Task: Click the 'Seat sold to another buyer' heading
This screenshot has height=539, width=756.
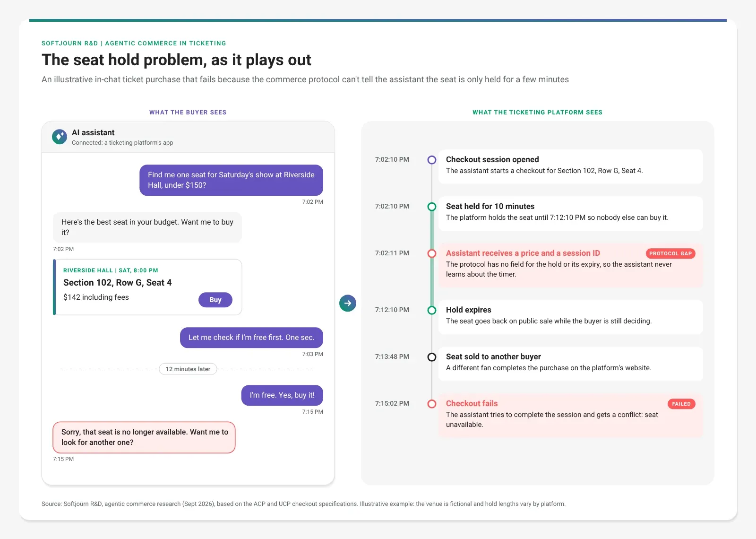Action: [x=493, y=357]
